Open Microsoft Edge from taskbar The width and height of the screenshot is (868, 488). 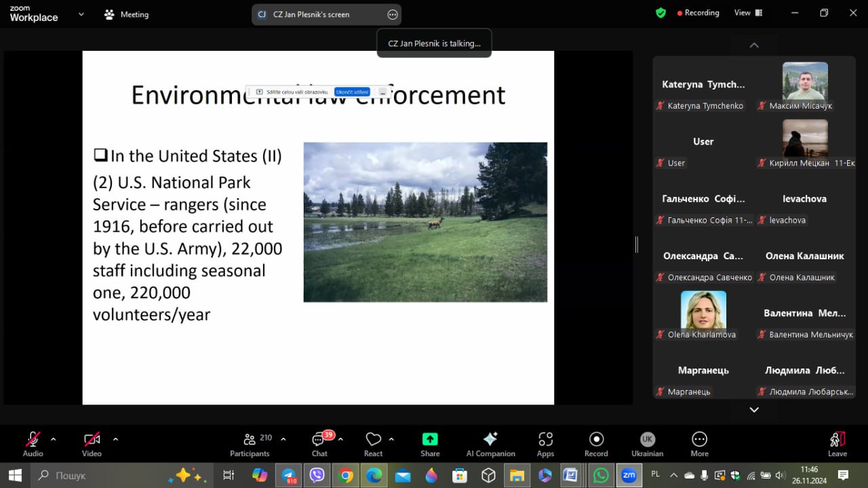(374, 475)
